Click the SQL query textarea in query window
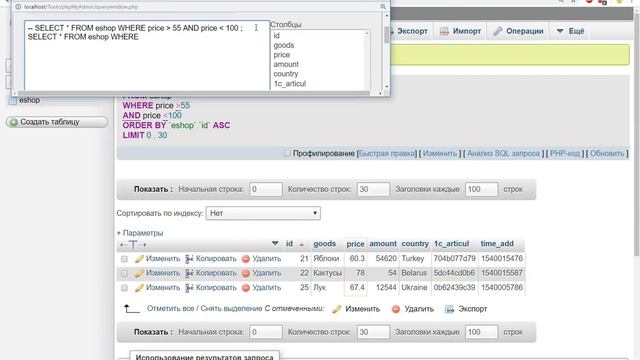Viewport: 640px width, 360px height. pos(147,56)
